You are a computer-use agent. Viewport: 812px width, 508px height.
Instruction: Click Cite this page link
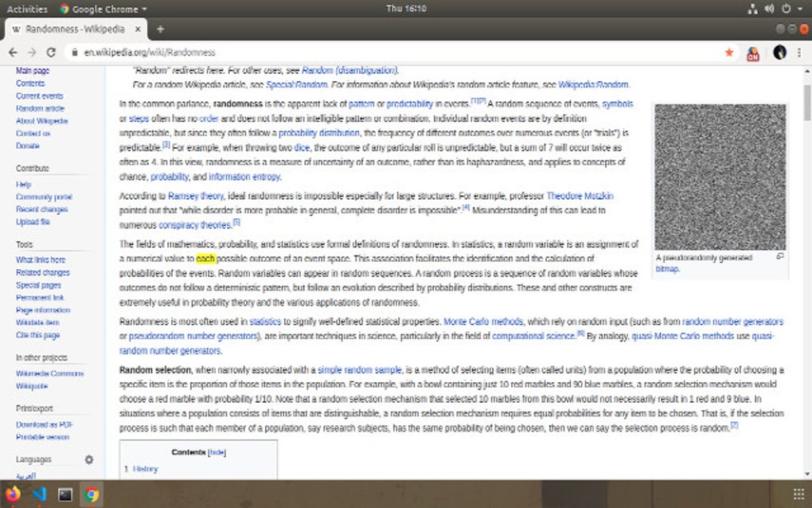pos(37,335)
